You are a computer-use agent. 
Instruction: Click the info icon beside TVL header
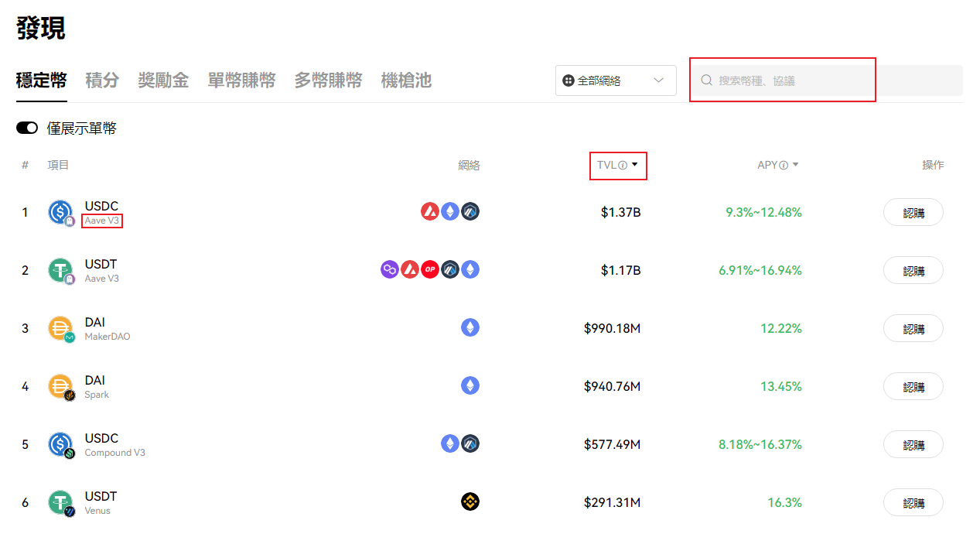[x=623, y=165]
